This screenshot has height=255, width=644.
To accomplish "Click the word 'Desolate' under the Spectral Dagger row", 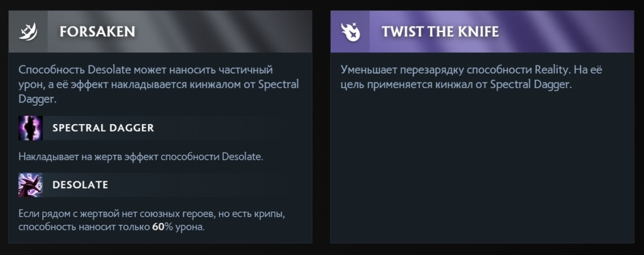I will 241,156.
